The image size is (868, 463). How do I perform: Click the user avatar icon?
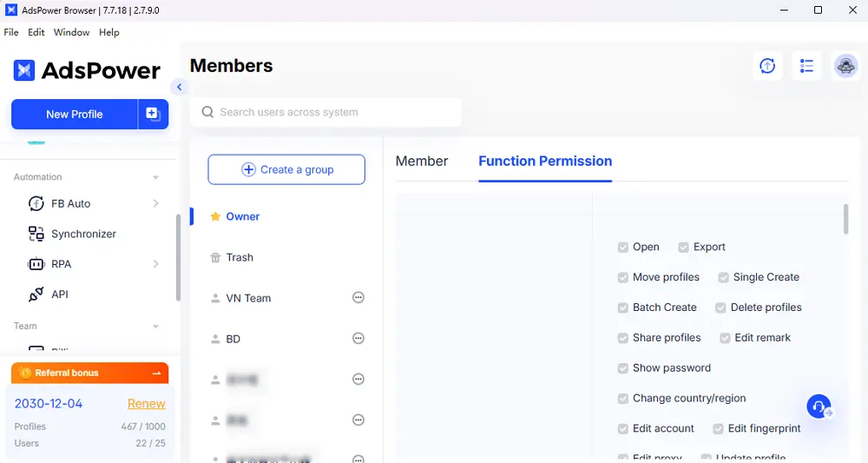[x=845, y=66]
